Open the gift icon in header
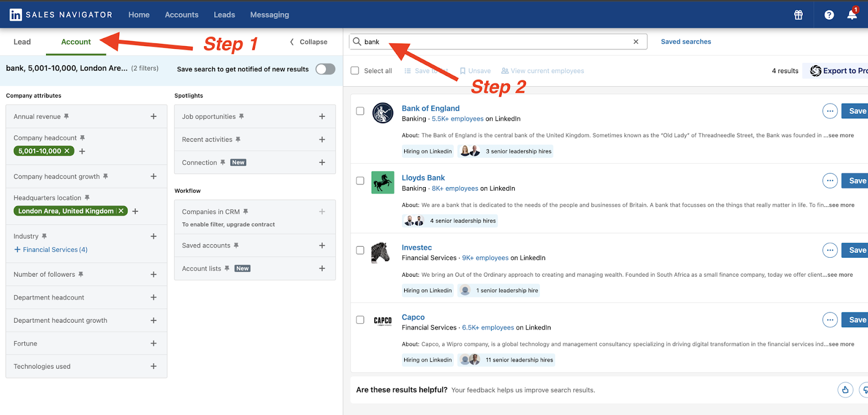This screenshot has width=868, height=415. pos(799,15)
